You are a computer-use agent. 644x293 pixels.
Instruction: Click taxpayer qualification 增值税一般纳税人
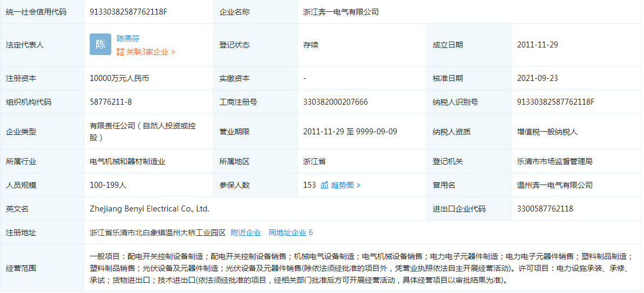pos(547,132)
